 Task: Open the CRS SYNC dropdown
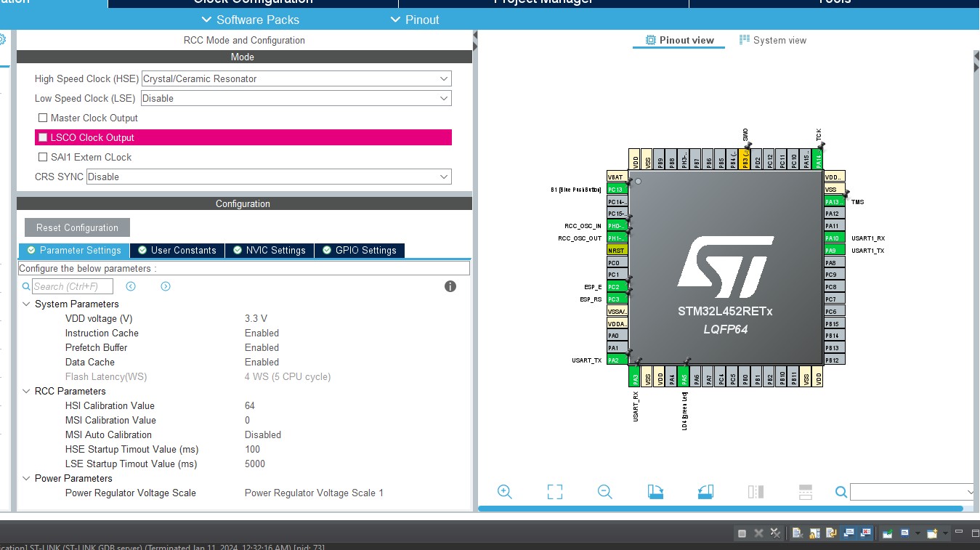click(442, 176)
